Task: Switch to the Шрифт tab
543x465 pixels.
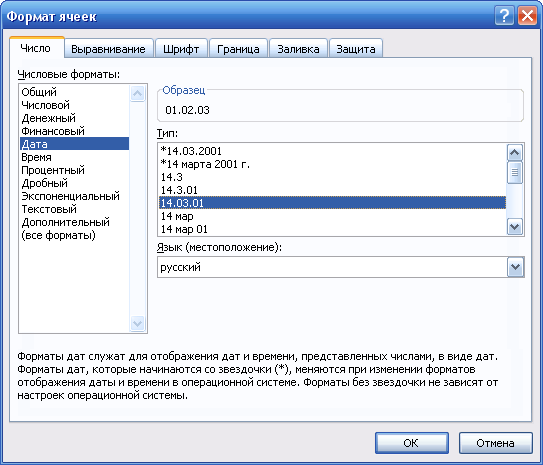Action: click(181, 49)
